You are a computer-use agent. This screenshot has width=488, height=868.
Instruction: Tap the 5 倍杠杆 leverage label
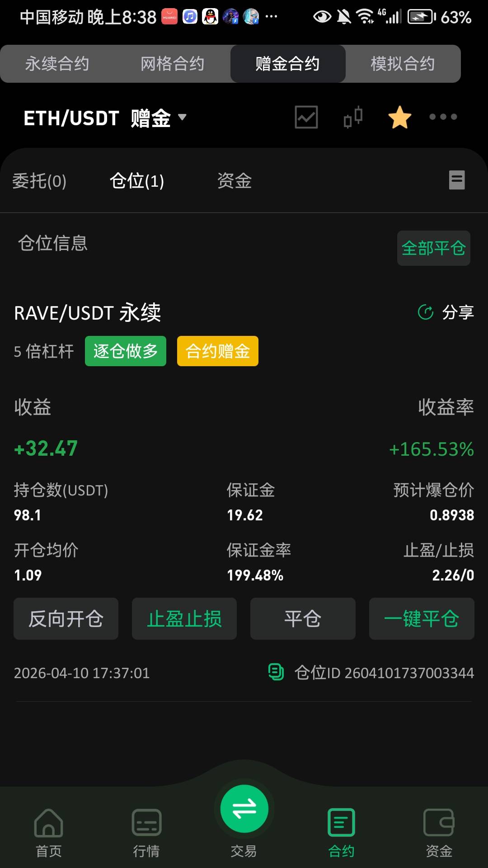coord(44,351)
